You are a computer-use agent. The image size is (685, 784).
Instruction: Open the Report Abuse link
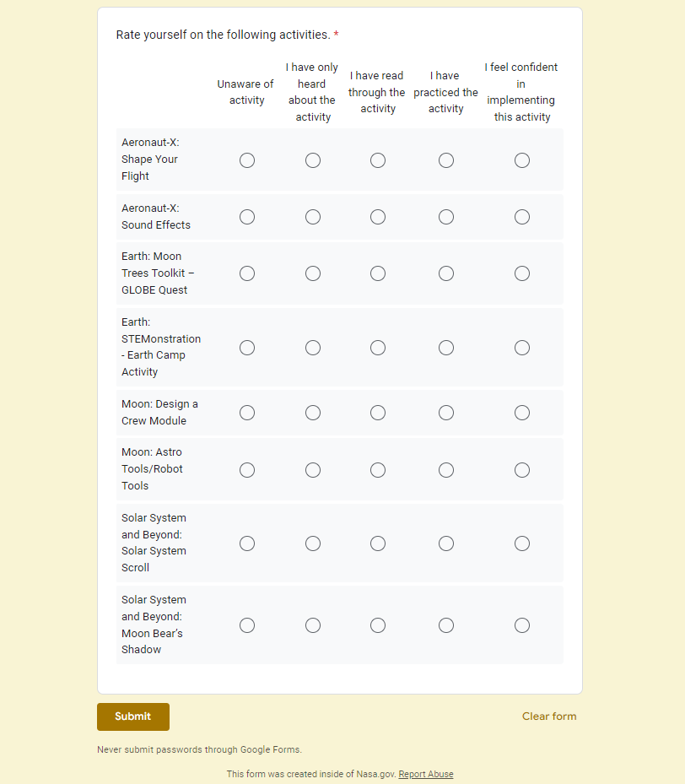pos(426,774)
